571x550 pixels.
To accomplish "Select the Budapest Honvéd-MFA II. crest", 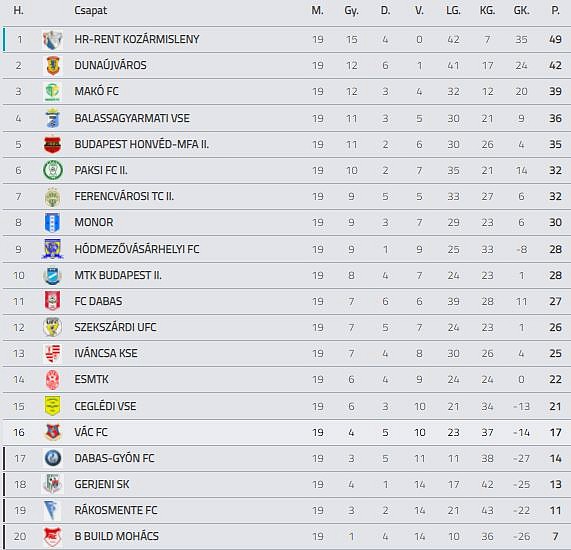I will tap(52, 145).
